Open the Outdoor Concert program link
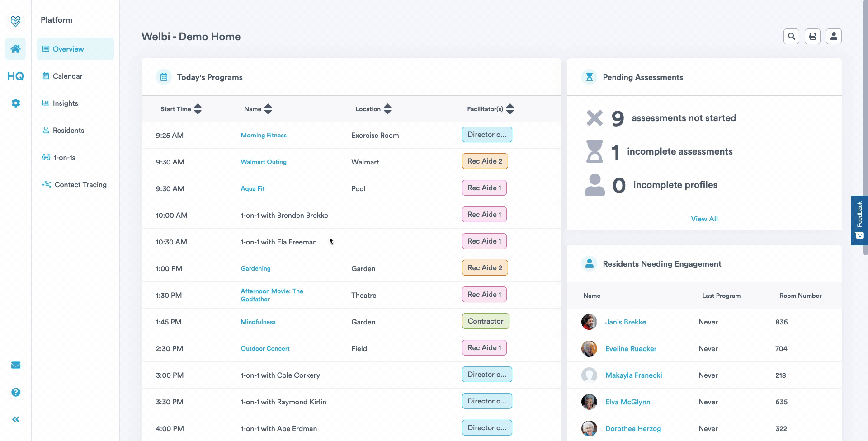868x441 pixels. (265, 348)
